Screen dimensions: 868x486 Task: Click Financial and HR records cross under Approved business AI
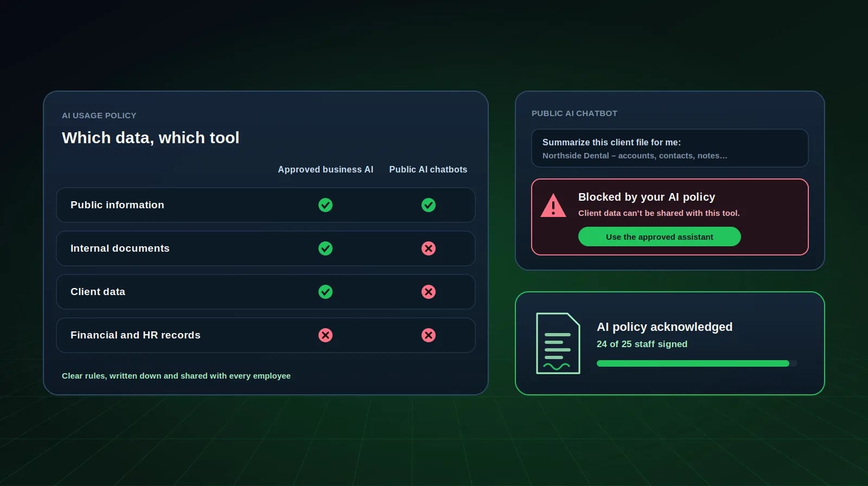coord(325,335)
